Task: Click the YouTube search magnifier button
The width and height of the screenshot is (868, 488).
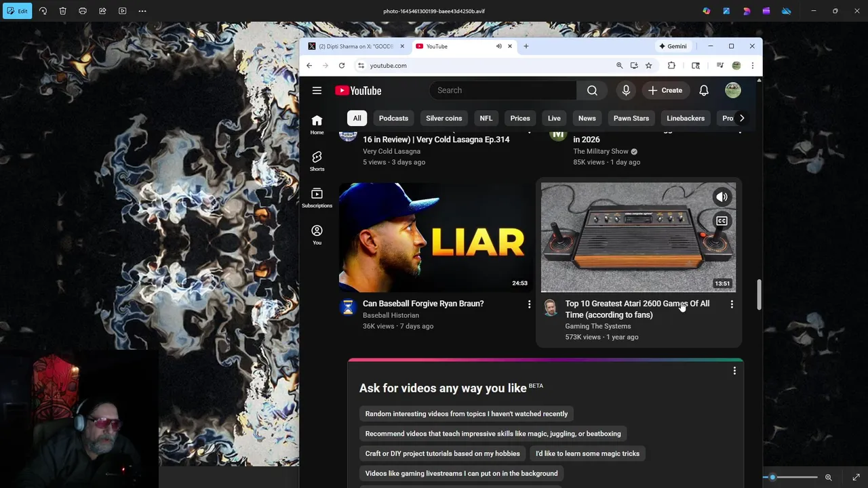Action: point(592,90)
